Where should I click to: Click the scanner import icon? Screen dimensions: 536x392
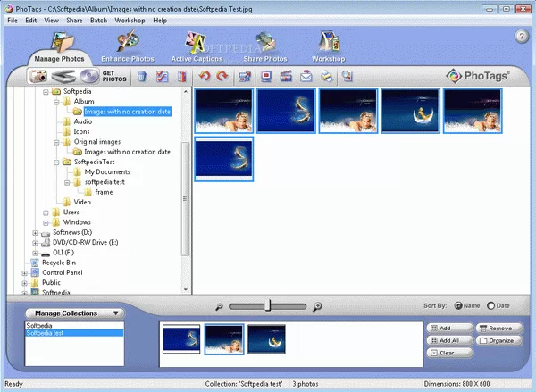click(x=63, y=77)
